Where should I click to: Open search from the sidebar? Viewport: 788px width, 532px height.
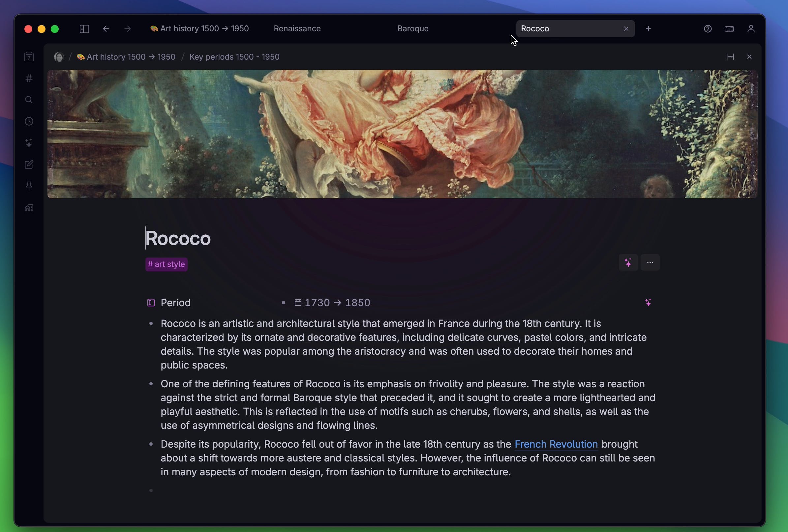pyautogui.click(x=29, y=100)
